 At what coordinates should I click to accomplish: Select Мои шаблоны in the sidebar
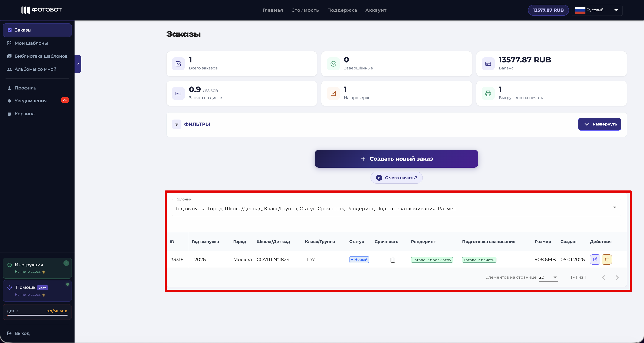(37, 43)
